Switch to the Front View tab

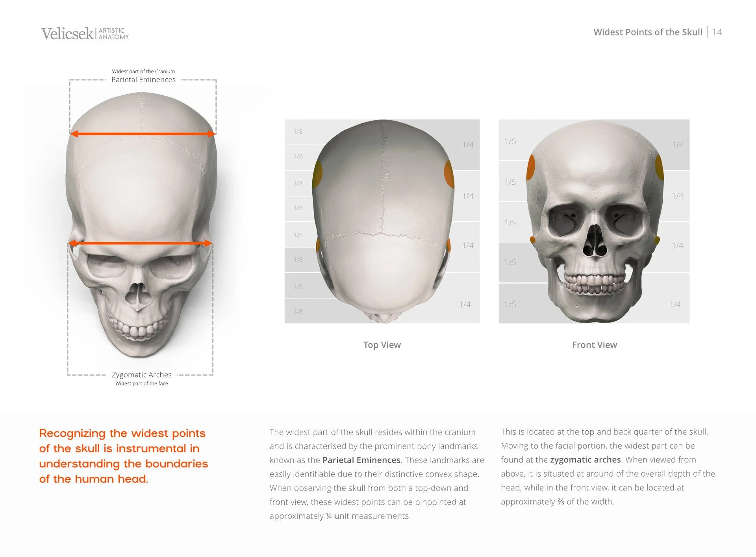pyautogui.click(x=595, y=344)
